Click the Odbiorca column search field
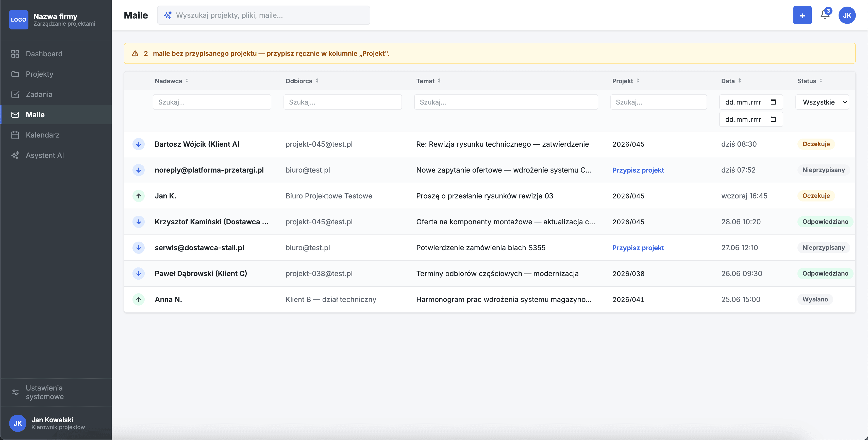Screen dimensions: 868x440 click(342, 102)
